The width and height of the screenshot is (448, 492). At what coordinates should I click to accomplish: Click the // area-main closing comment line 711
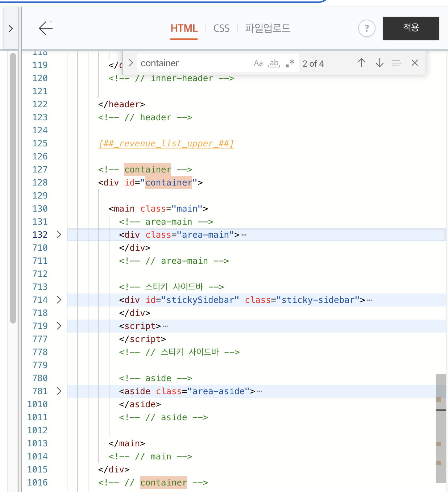[174, 261]
